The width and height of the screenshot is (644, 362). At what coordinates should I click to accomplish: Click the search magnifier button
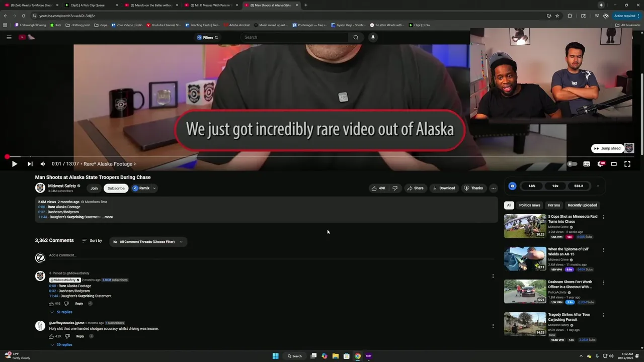356,37
